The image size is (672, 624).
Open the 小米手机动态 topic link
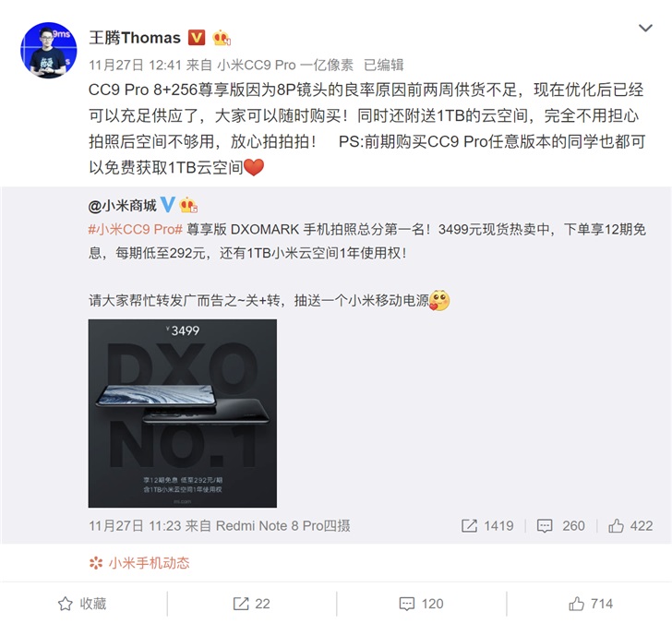139,563
